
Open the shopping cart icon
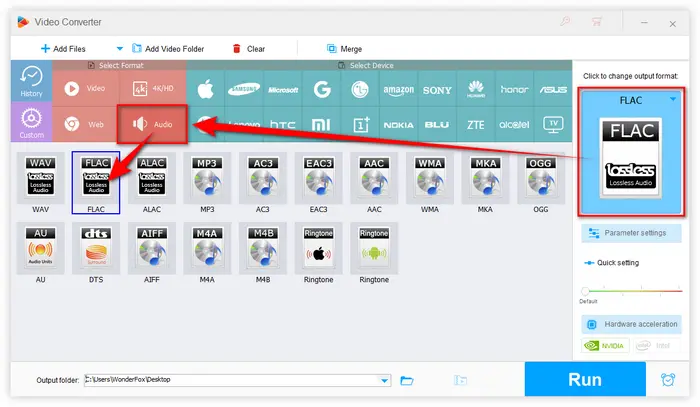pos(596,21)
